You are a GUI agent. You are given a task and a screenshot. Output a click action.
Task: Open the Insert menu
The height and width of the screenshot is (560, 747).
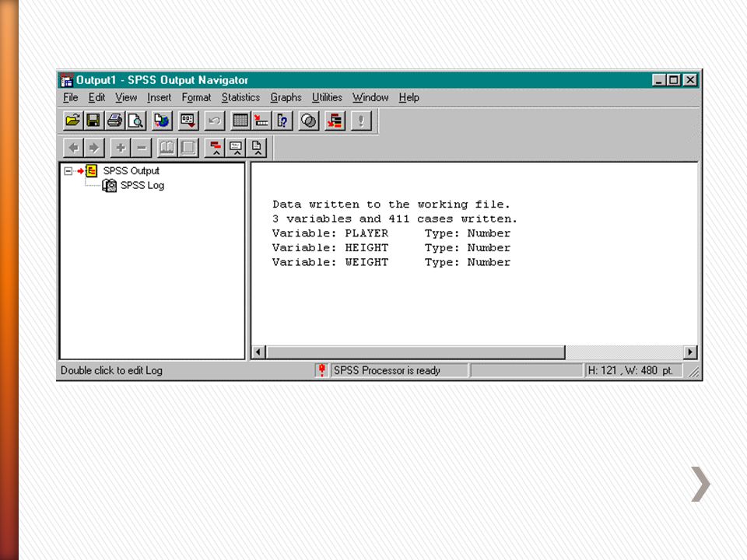159,98
